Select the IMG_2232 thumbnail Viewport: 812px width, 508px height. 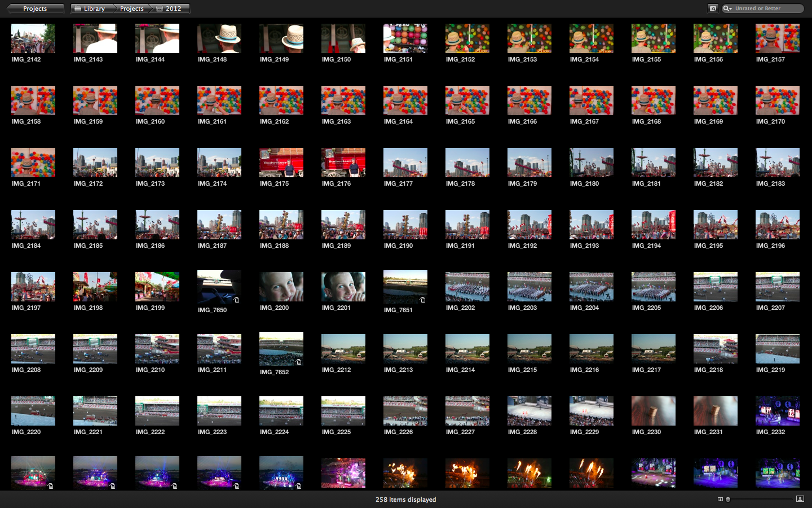(x=778, y=411)
